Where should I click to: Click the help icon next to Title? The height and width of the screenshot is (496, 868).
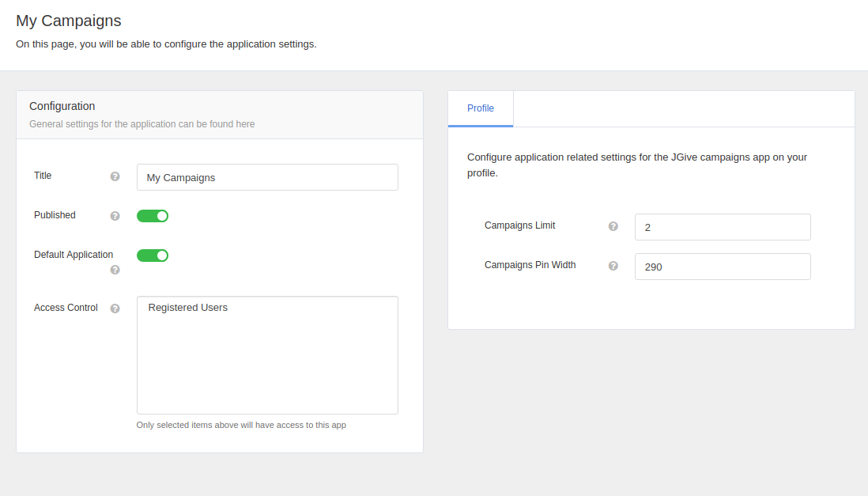coord(115,176)
